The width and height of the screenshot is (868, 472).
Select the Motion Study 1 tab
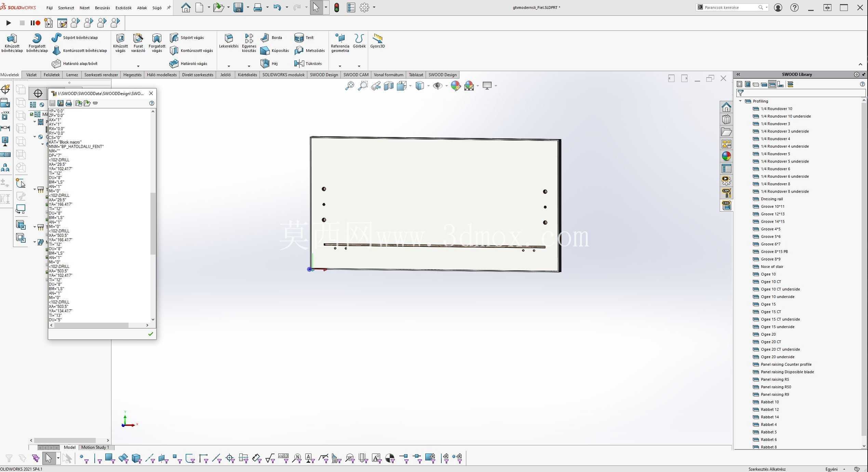pyautogui.click(x=95, y=447)
